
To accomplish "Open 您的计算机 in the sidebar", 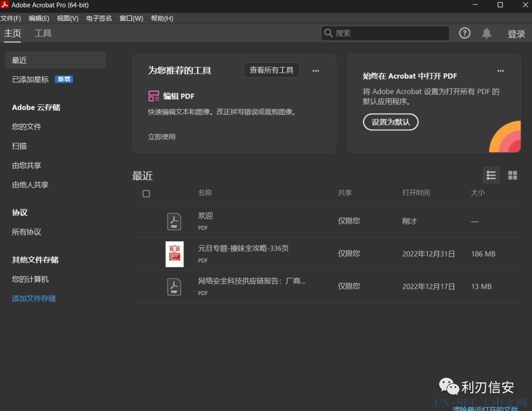I will click(x=30, y=279).
